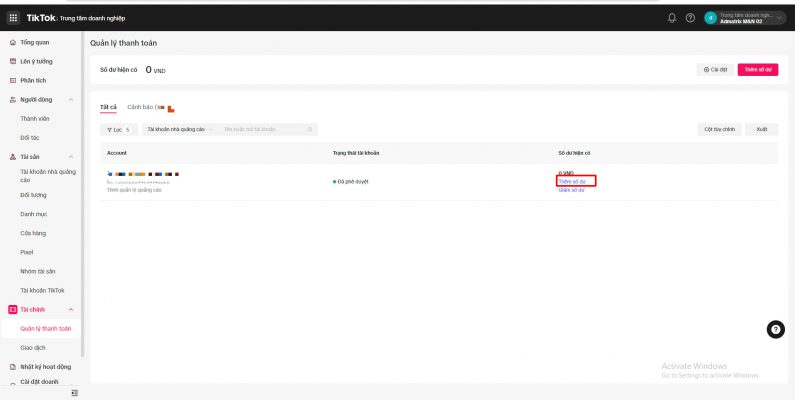Click search icon in account search field

click(x=310, y=129)
